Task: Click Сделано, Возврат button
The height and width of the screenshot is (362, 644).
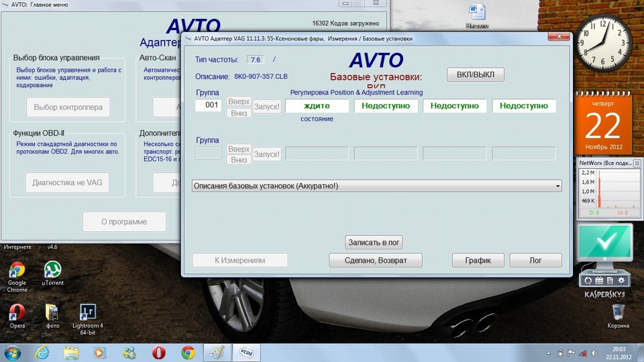Action: [x=376, y=260]
